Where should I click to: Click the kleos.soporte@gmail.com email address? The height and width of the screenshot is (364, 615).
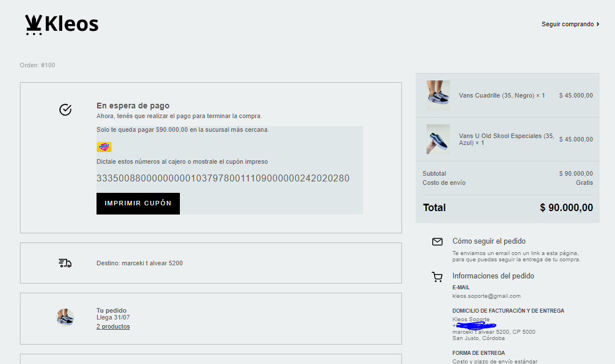487,296
